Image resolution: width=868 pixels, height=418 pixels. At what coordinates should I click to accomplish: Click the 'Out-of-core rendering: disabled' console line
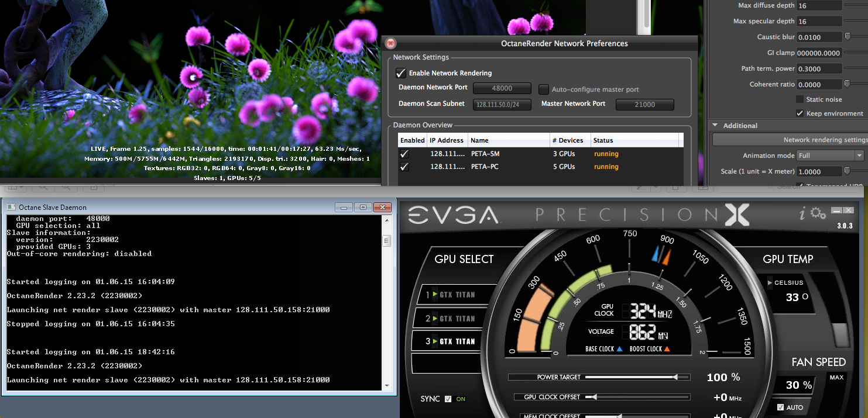(x=79, y=254)
